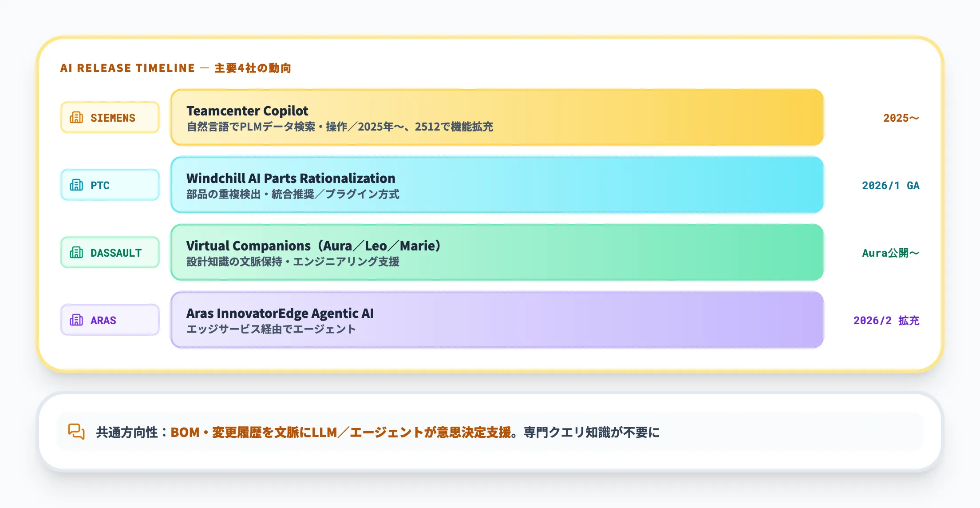Open the Virtual Companions (Aura/Leo/Marie) title
This screenshot has height=508, width=980.
click(313, 246)
